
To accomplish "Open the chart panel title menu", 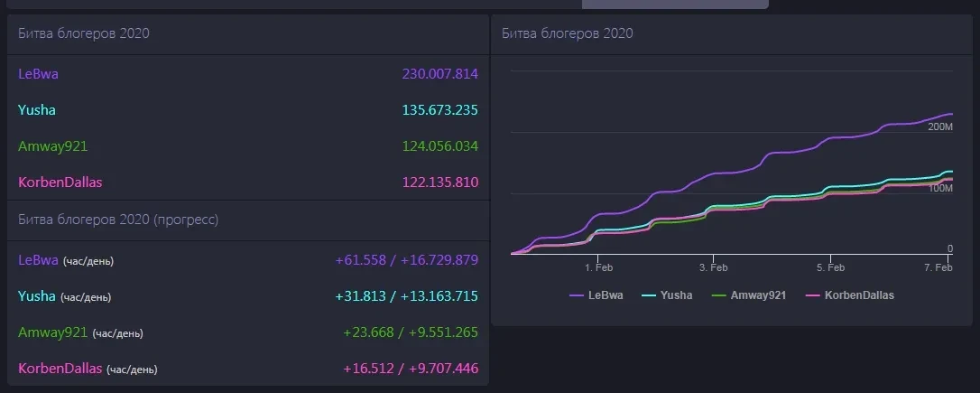I will click(x=567, y=33).
